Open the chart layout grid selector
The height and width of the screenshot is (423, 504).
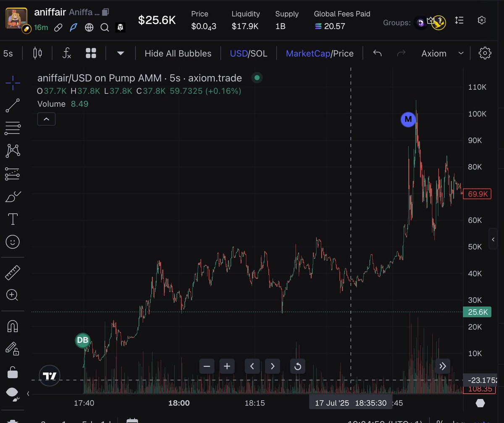coord(91,53)
